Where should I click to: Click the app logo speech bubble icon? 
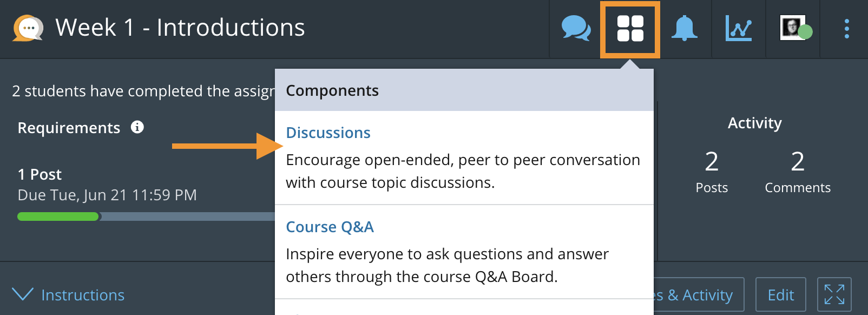click(28, 28)
